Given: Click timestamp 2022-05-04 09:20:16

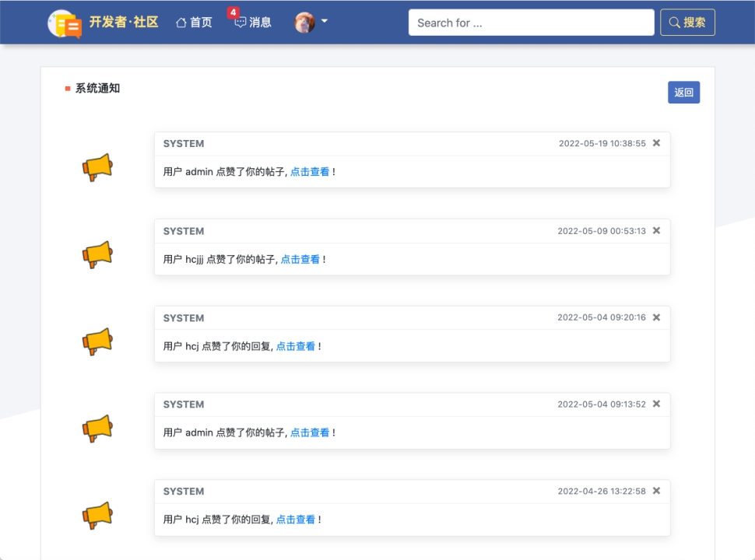Looking at the screenshot, I should (602, 317).
